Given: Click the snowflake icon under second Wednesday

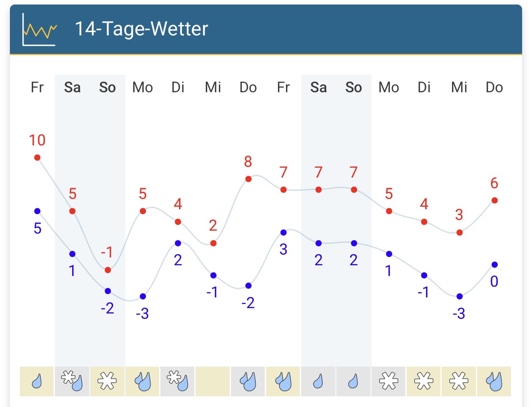Looking at the screenshot, I should tap(459, 381).
